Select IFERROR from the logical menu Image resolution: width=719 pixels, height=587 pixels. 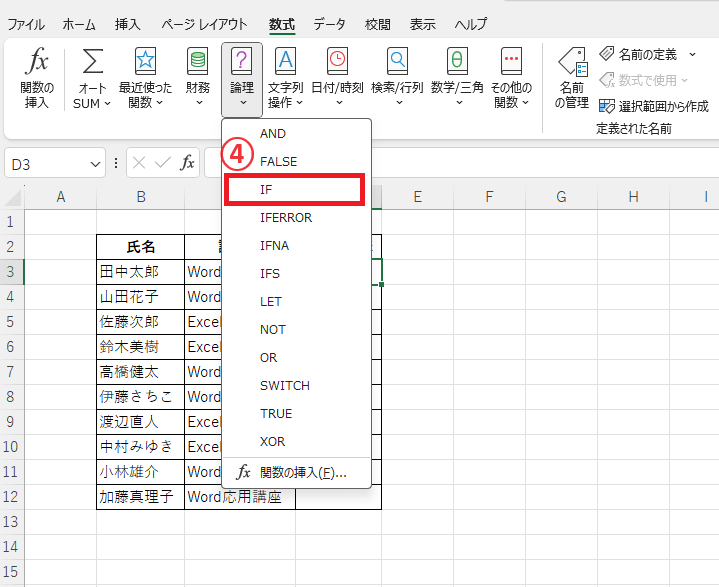tap(296, 217)
